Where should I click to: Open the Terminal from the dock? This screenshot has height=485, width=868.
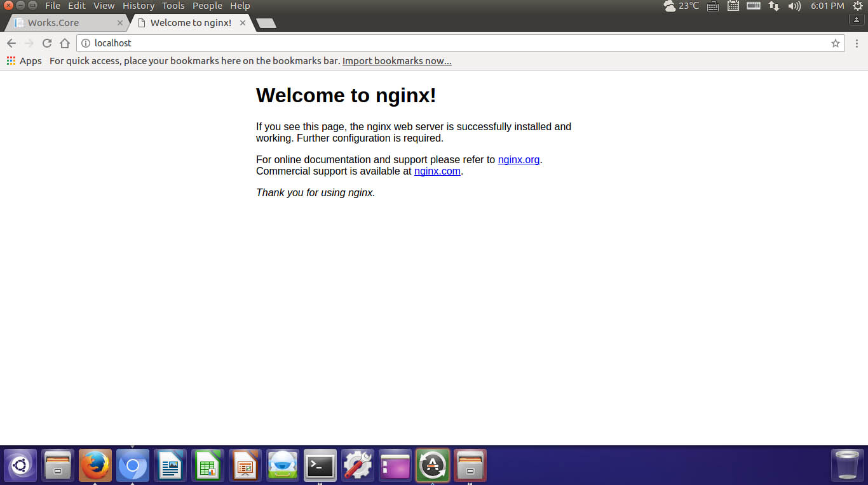[320, 465]
